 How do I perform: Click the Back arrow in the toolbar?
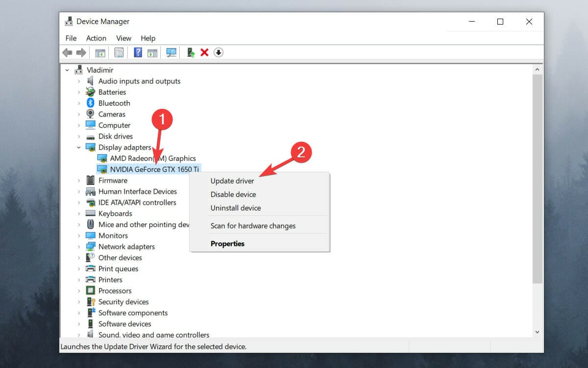click(67, 53)
